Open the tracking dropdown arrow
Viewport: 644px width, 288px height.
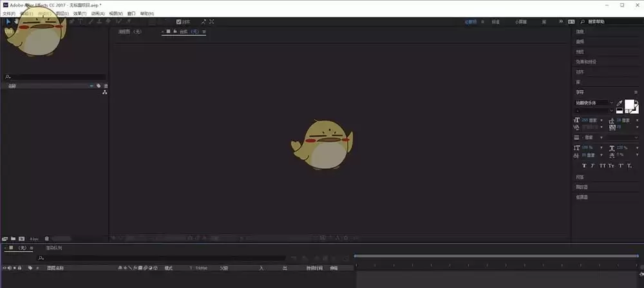point(638,127)
